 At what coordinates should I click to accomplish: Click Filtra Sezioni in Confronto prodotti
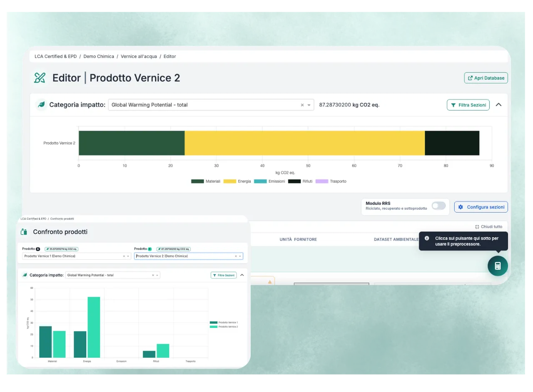click(224, 275)
